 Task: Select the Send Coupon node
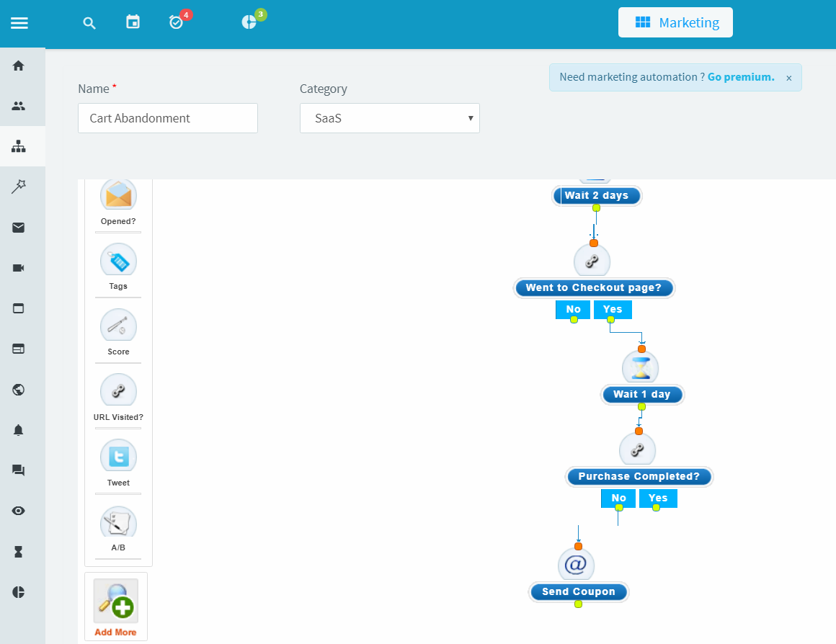click(578, 591)
